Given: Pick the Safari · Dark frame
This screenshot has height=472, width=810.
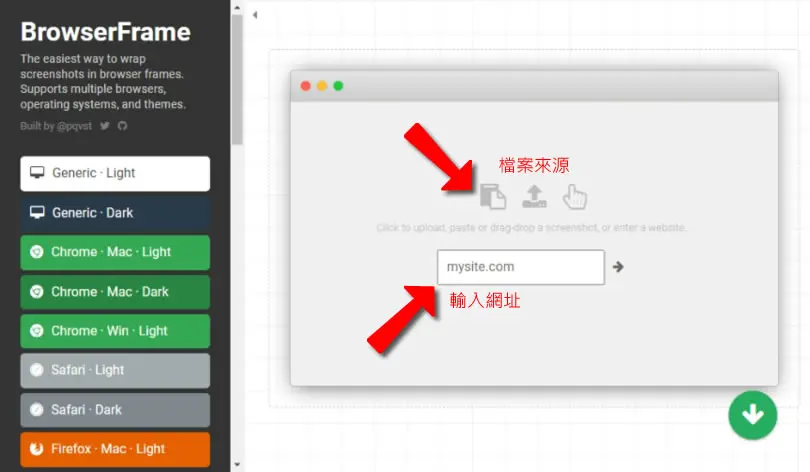Looking at the screenshot, I should [x=115, y=410].
